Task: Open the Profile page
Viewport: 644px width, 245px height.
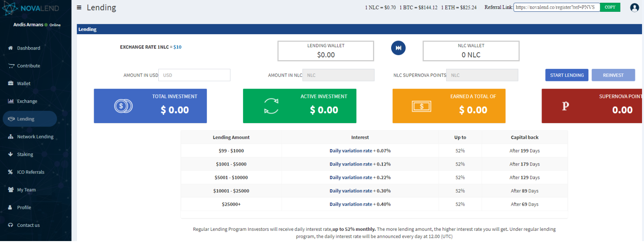Action: point(24,207)
